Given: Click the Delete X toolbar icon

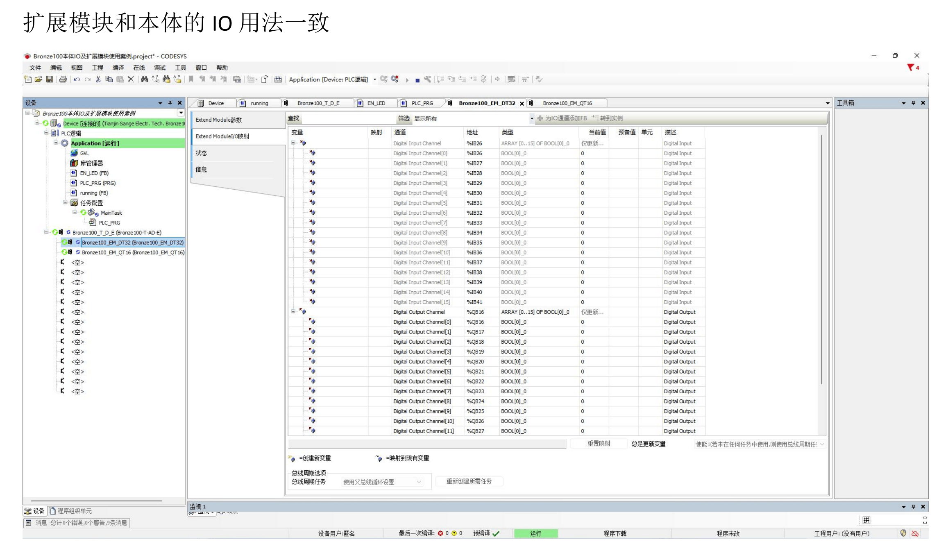Looking at the screenshot, I should tap(131, 79).
